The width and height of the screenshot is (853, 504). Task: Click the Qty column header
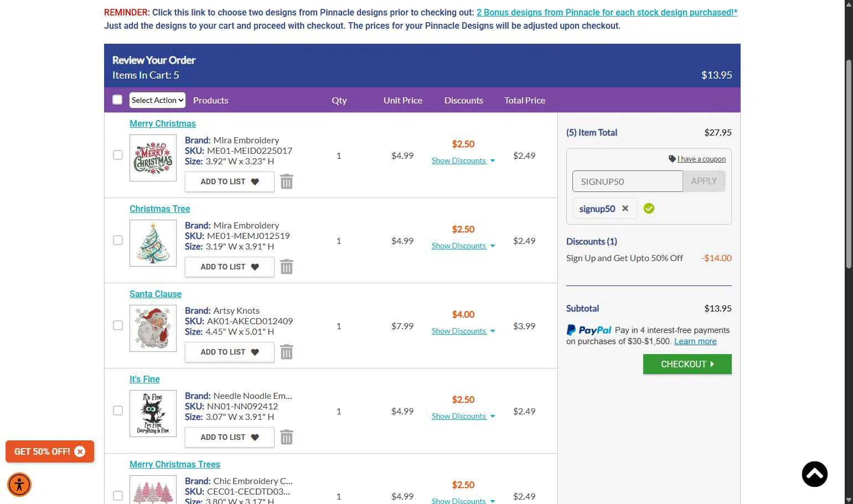tap(339, 100)
